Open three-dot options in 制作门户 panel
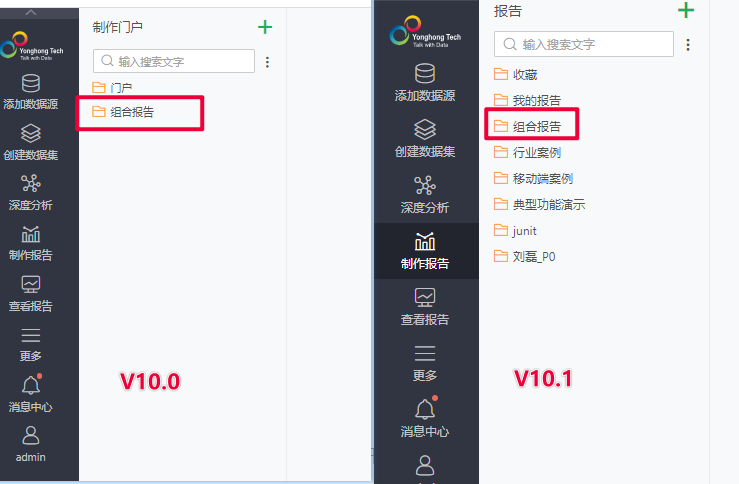The image size is (739, 484). click(x=267, y=62)
